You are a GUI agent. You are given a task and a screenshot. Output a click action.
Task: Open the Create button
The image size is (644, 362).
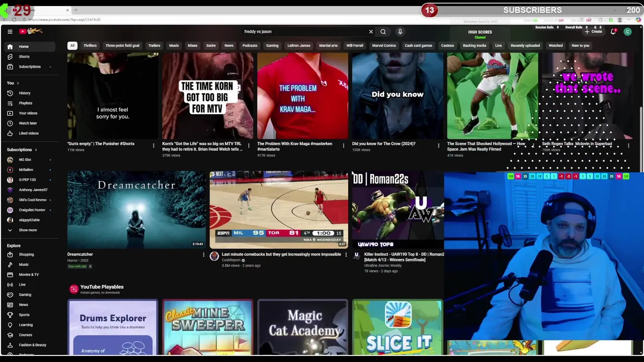click(593, 32)
